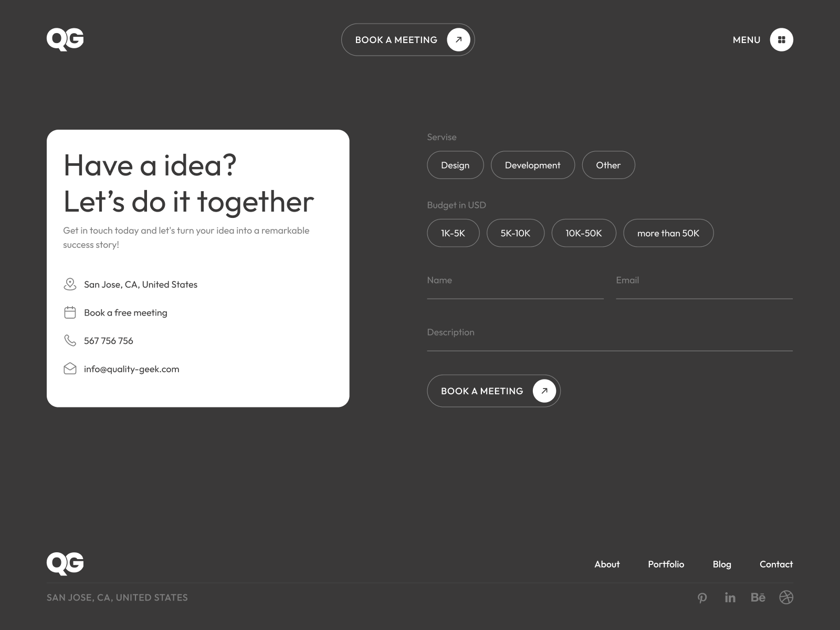Open the Dribbble social icon
The height and width of the screenshot is (630, 840).
coord(786,597)
